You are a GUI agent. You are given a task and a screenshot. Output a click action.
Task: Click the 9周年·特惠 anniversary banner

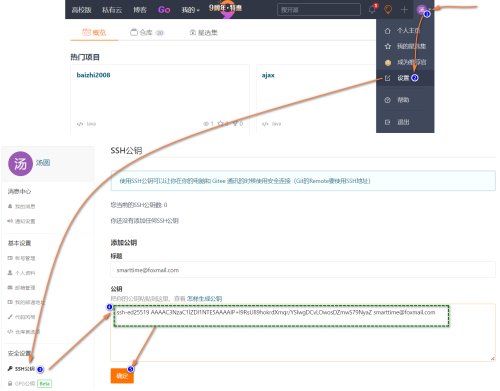[x=225, y=9]
